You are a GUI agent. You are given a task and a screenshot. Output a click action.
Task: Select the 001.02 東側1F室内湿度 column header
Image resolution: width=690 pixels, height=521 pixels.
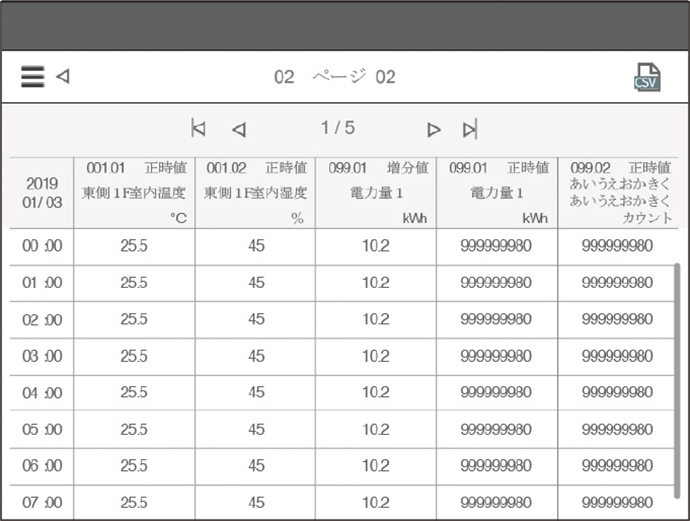pyautogui.click(x=255, y=193)
